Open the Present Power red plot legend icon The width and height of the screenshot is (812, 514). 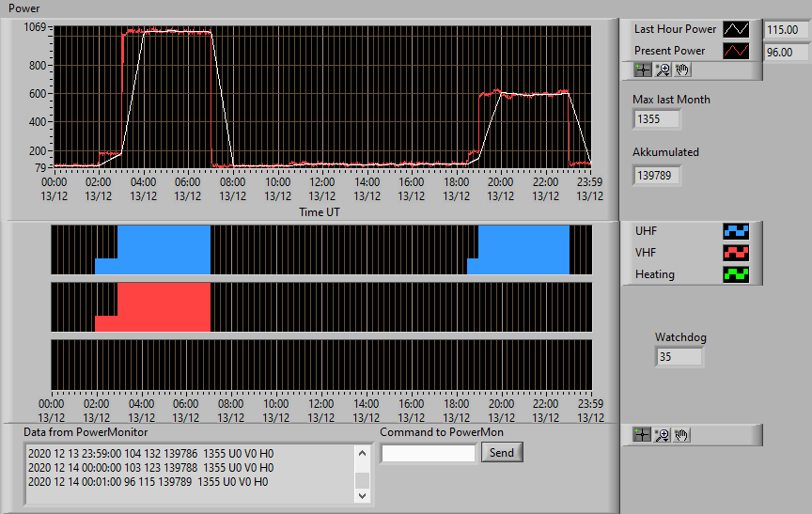(736, 51)
